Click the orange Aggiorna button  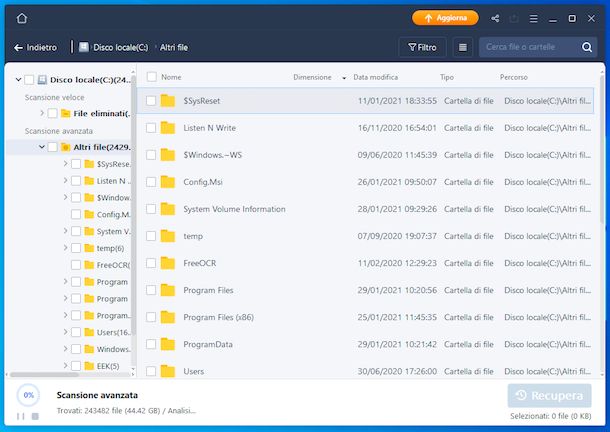445,18
